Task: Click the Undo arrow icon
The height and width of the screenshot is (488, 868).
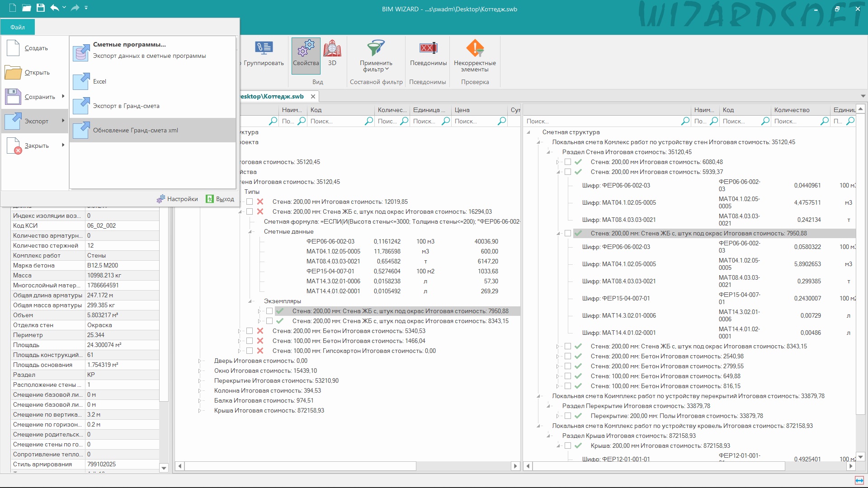Action: coord(55,8)
